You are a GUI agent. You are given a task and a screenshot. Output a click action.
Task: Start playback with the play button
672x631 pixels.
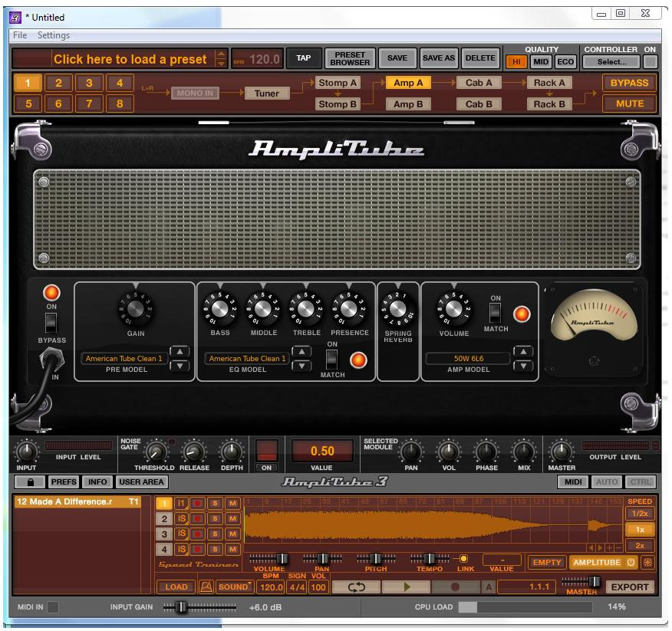pyautogui.click(x=407, y=587)
